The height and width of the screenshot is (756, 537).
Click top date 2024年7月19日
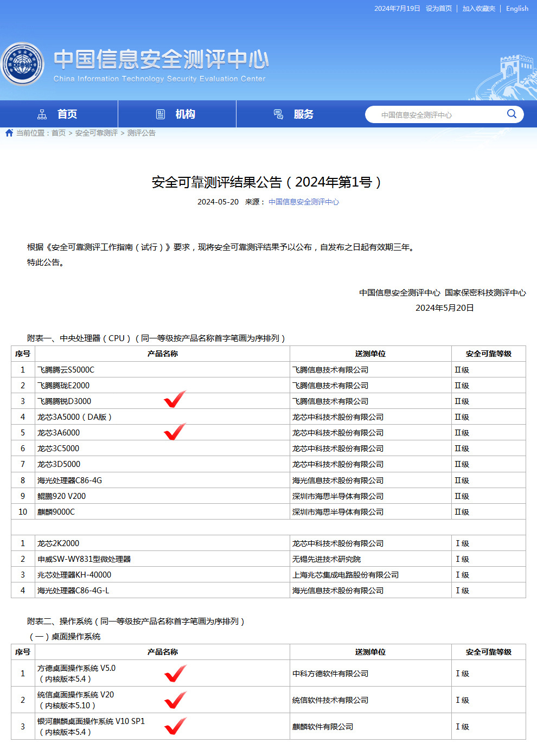point(397,9)
